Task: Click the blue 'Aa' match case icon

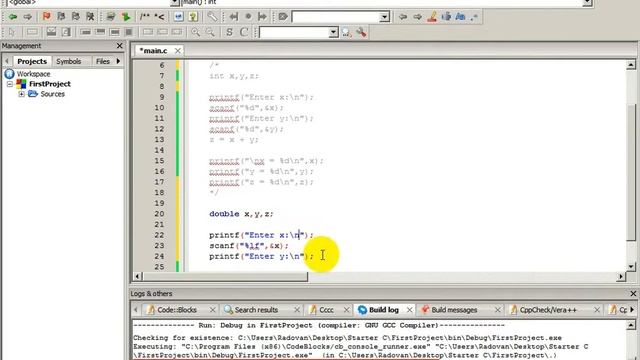Action: pyautogui.click(x=460, y=17)
